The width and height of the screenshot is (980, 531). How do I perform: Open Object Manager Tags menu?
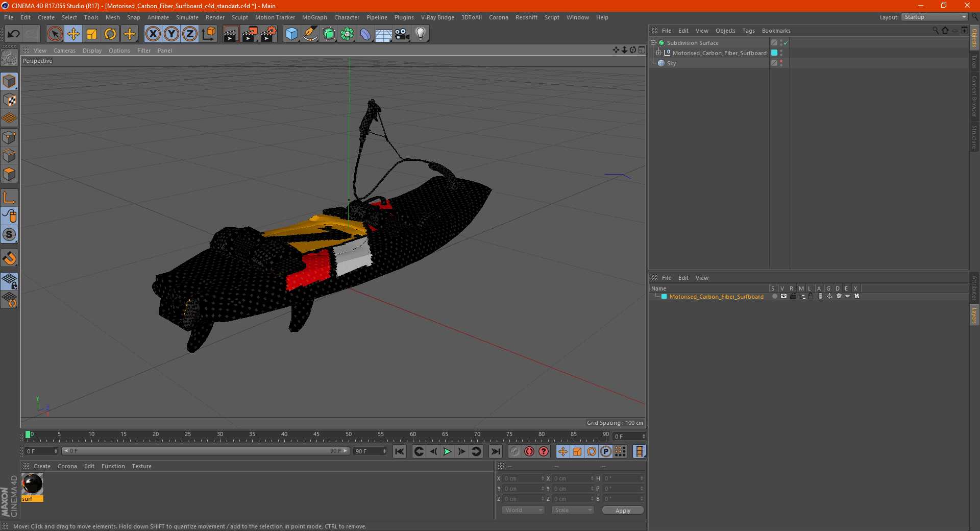(x=748, y=31)
